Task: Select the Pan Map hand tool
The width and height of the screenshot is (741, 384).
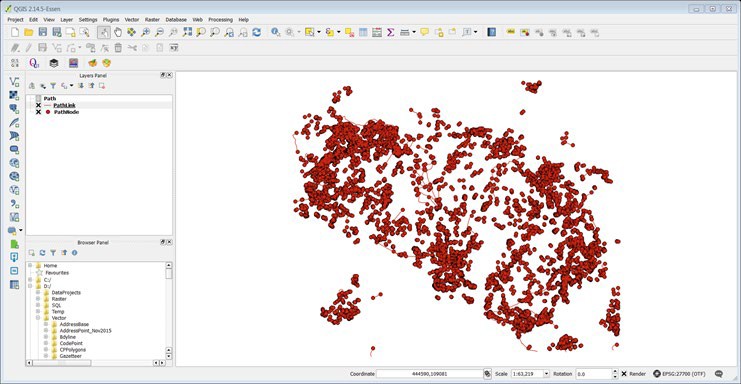Action: pyautogui.click(x=117, y=32)
